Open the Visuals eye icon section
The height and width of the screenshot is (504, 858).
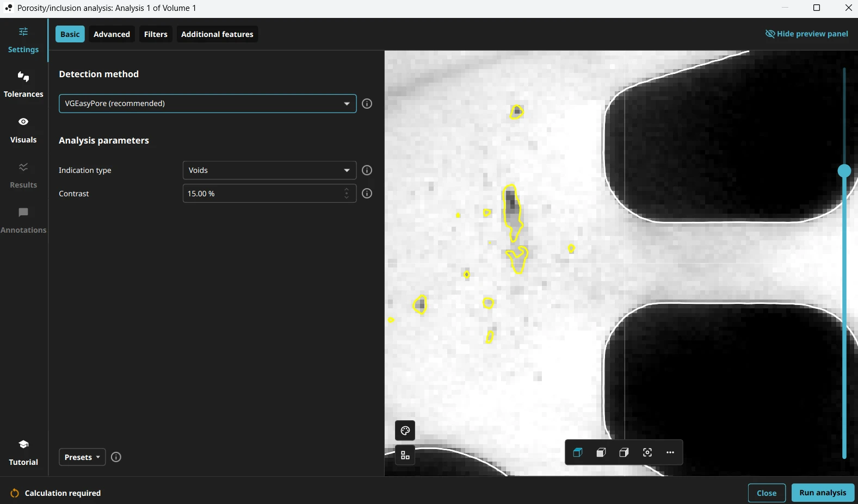coord(23,129)
